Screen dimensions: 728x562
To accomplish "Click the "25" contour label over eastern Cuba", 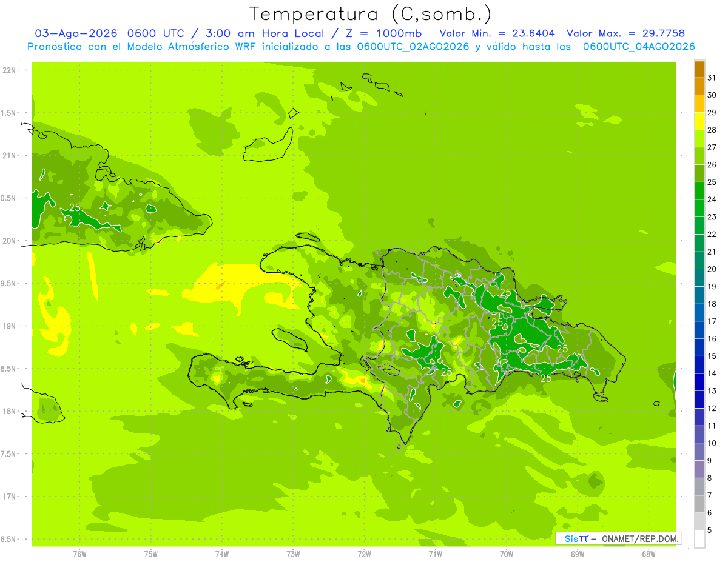I will 75,207.
